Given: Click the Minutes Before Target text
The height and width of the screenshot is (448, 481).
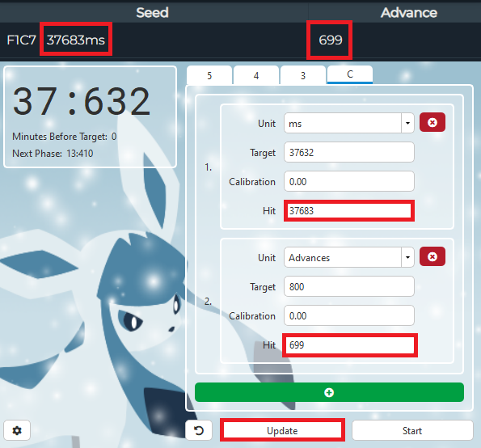Looking at the screenshot, I should 65,136.
